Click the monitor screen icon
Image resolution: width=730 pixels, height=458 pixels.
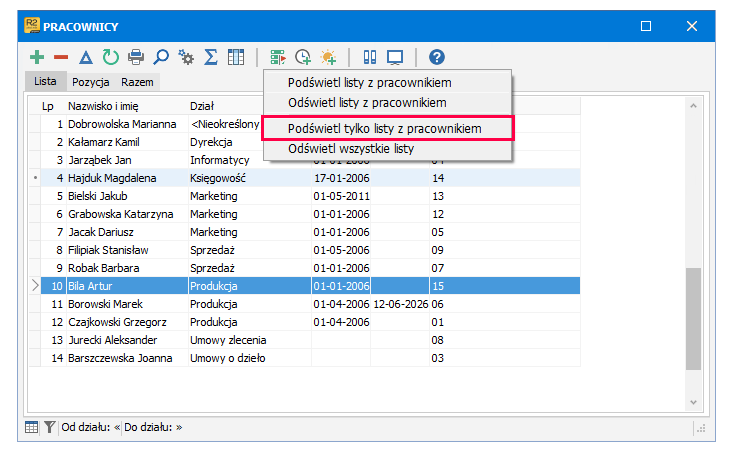point(395,58)
